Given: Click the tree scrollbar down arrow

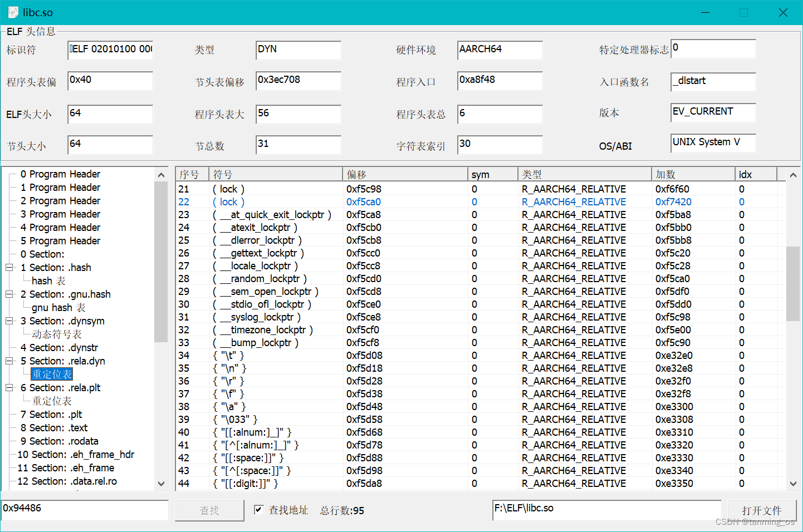Looking at the screenshot, I should tap(161, 484).
